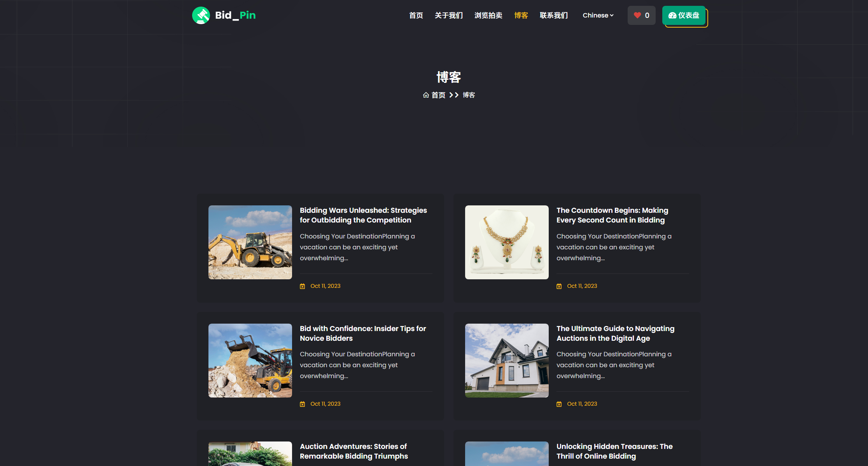
Task: Open 'The Ultimate Guide to Navigating Auctions' title
Action: coord(616,333)
